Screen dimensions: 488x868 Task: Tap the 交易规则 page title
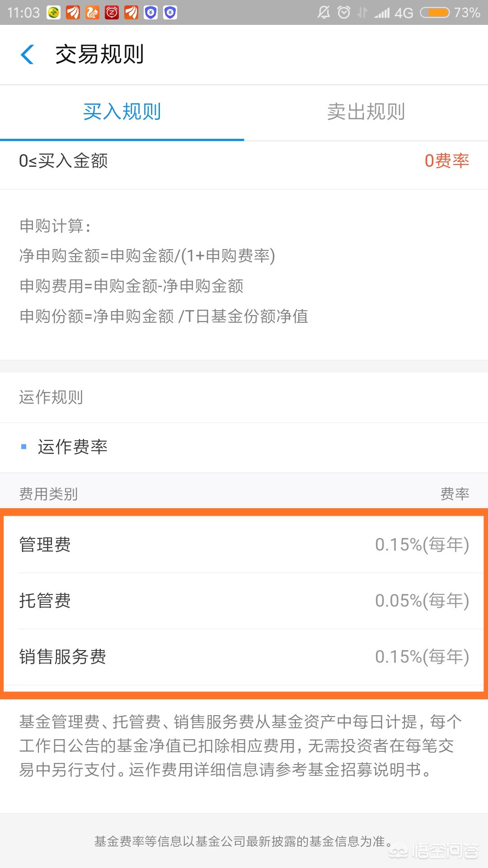click(99, 55)
